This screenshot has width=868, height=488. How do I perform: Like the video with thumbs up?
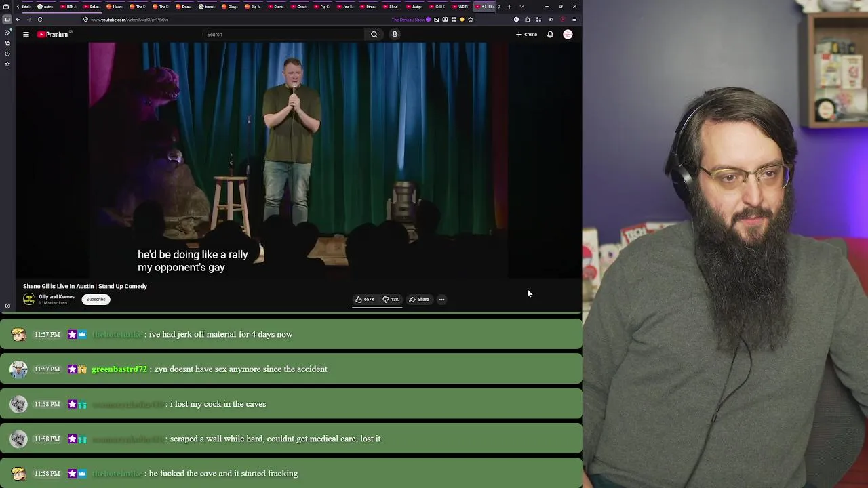point(365,299)
